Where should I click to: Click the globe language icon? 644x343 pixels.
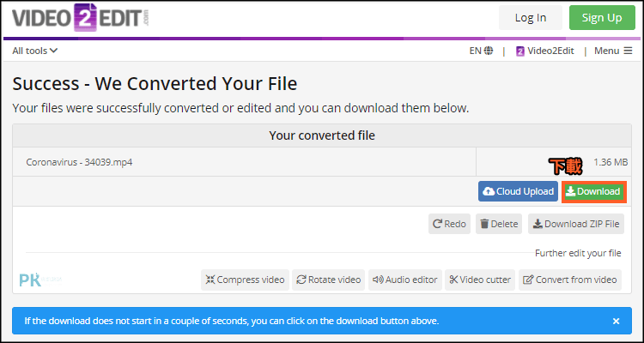[489, 51]
